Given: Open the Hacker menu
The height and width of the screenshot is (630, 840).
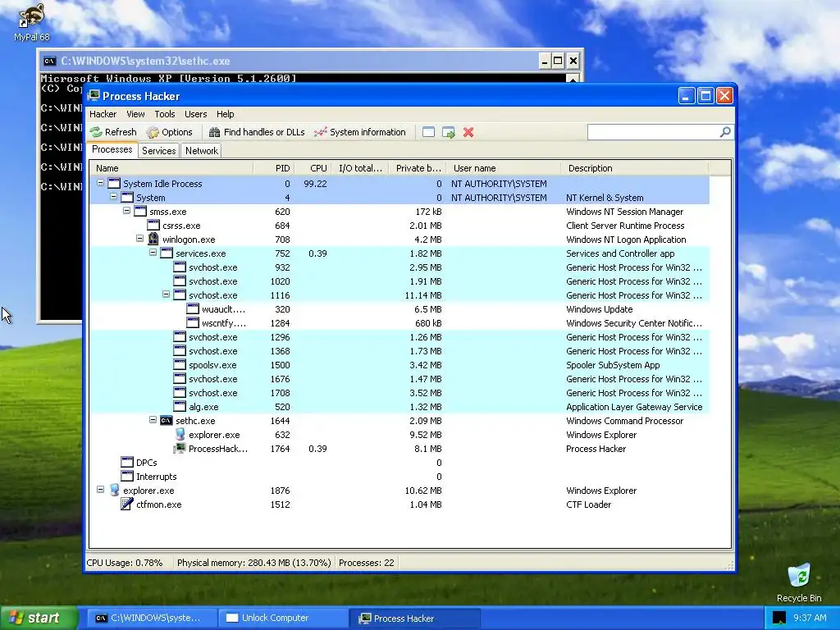Looking at the screenshot, I should [x=103, y=114].
